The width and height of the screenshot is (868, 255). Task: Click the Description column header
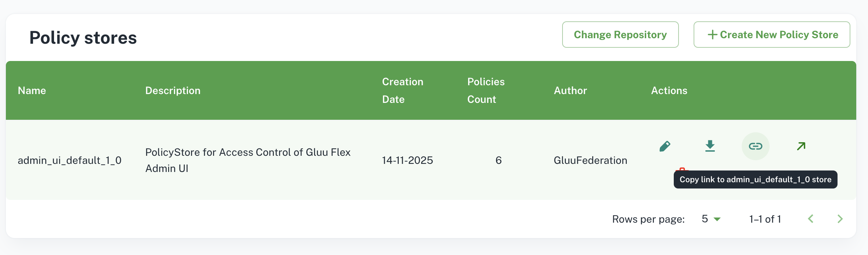[x=173, y=90]
